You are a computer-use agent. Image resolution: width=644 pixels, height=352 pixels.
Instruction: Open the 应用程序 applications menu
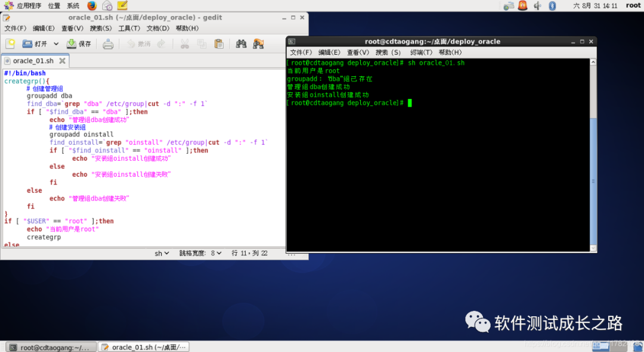click(23, 5)
